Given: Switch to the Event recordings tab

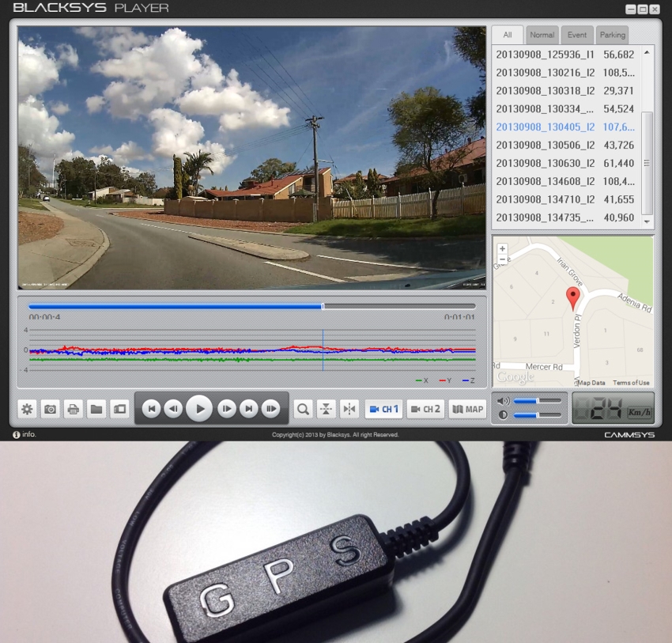Looking at the screenshot, I should [577, 35].
